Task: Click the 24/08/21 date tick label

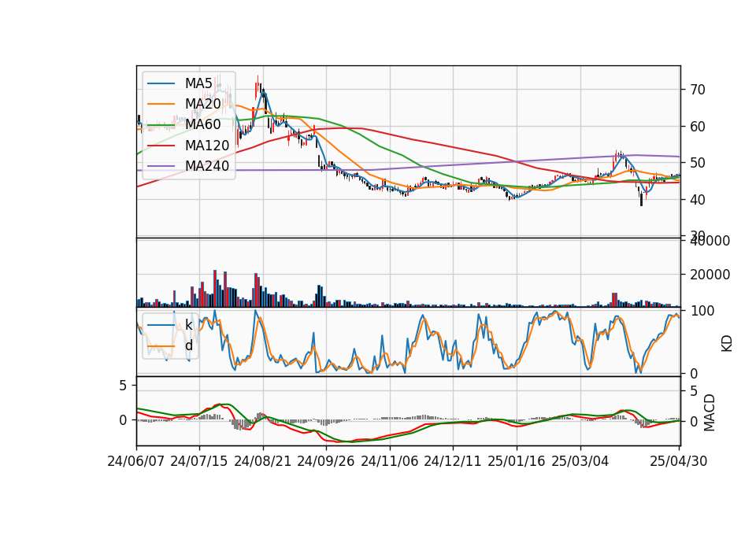Action: 263,461
